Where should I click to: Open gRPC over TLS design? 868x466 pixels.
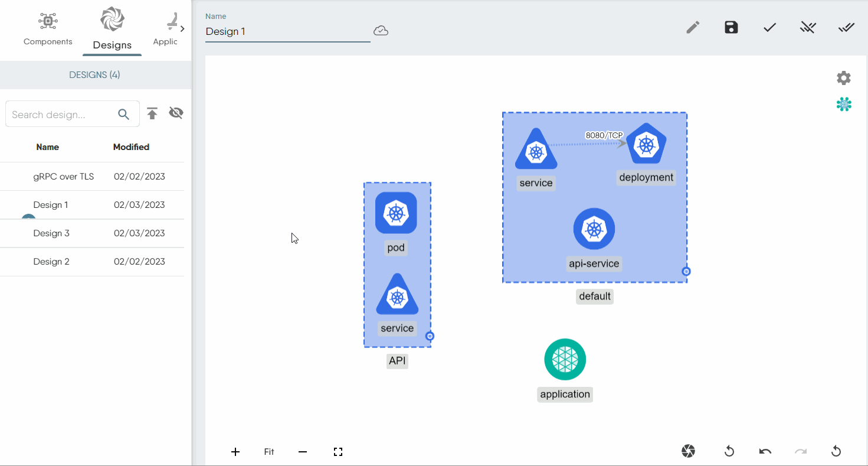click(64, 177)
